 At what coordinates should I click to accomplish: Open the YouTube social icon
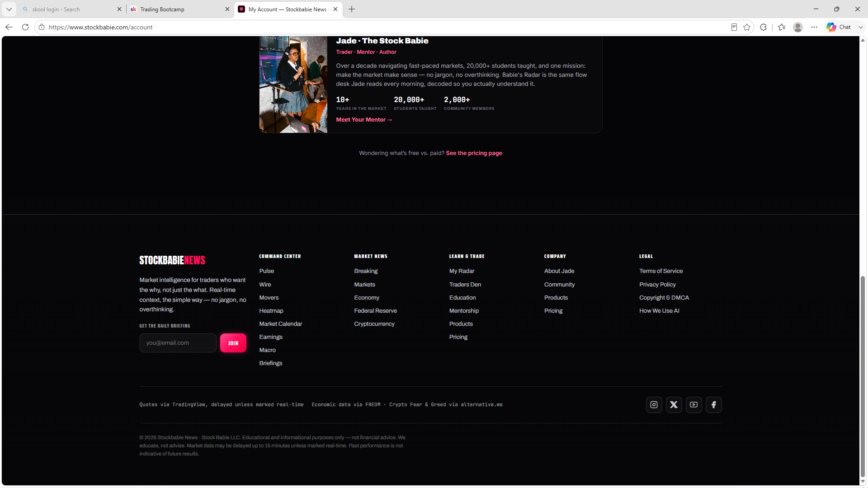[x=693, y=405]
